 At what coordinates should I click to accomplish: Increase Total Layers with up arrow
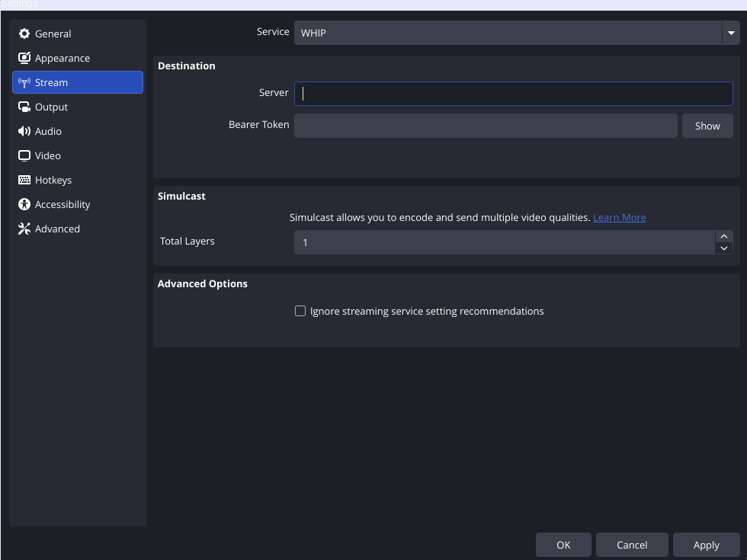coord(723,236)
